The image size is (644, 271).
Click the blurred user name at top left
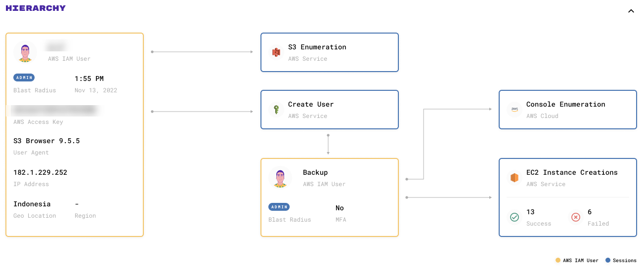[56, 47]
